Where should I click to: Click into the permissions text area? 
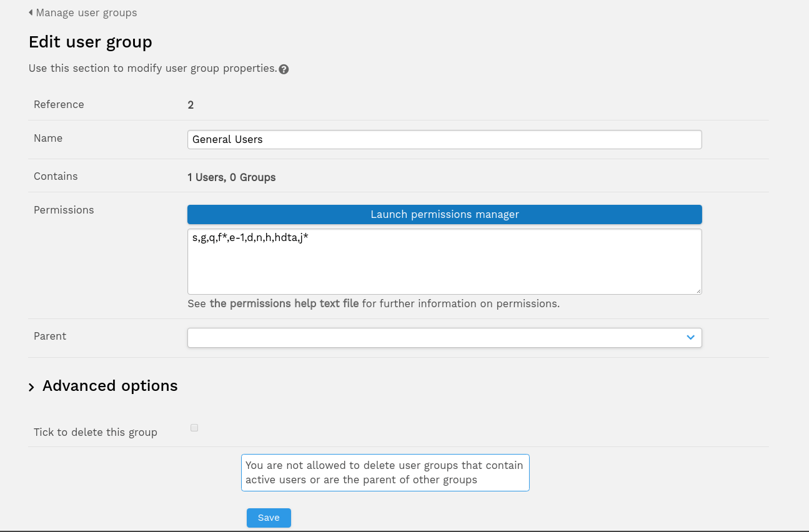point(444,261)
